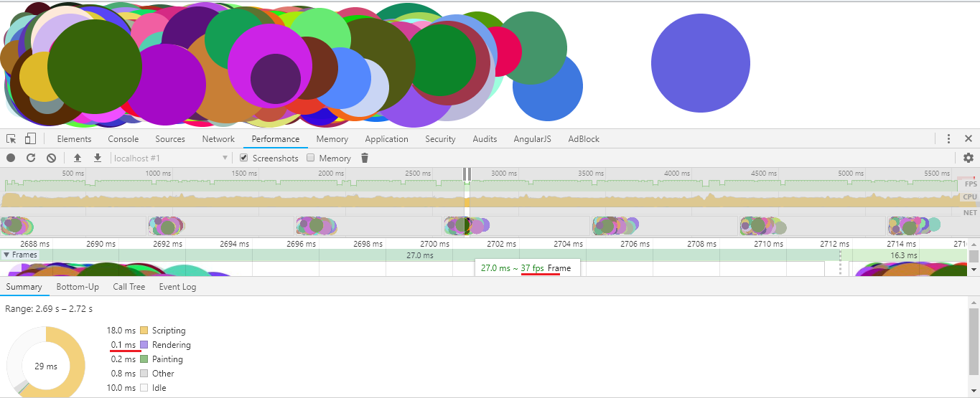Switch to the Bottom-Up tab
The image size is (980, 398).
coord(78,287)
